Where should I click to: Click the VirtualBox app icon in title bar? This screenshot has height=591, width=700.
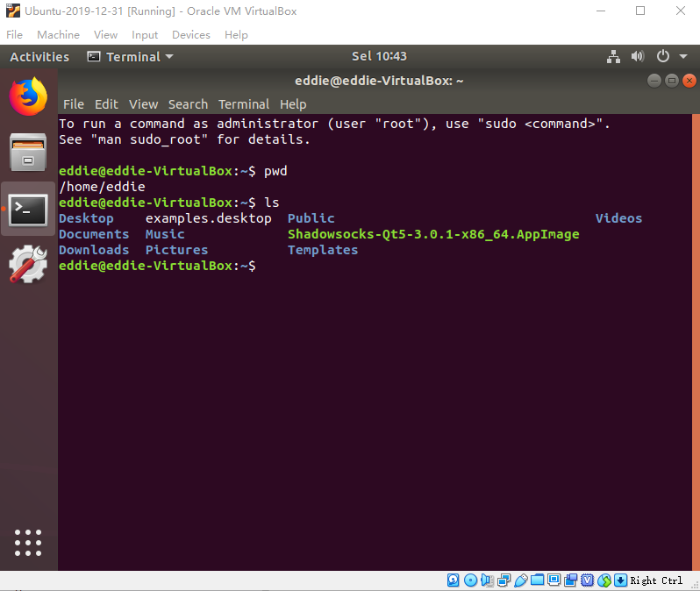tap(13, 11)
